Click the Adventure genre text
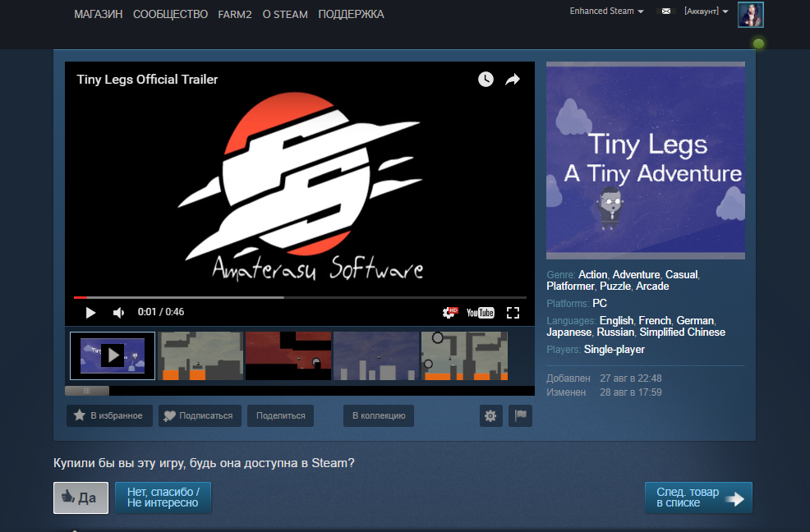Viewport: 810px width, 532px height. point(636,274)
